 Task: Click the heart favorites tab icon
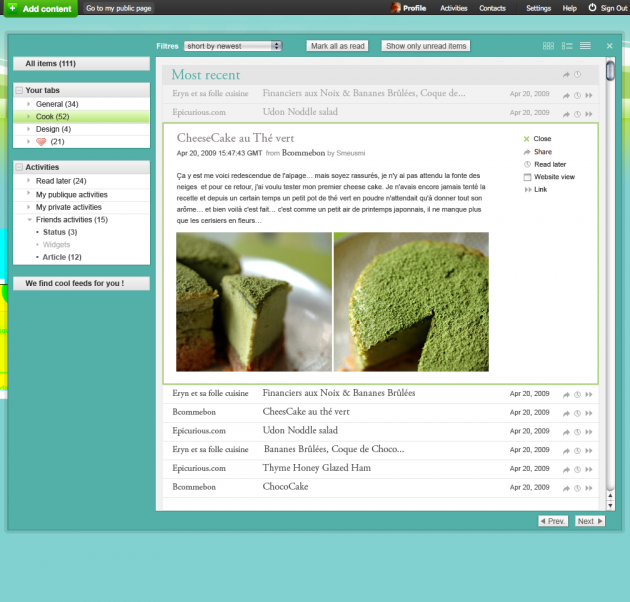(x=41, y=142)
